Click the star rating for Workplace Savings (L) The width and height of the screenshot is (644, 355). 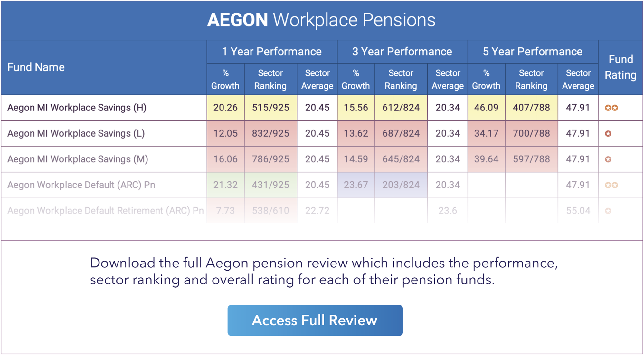608,134
